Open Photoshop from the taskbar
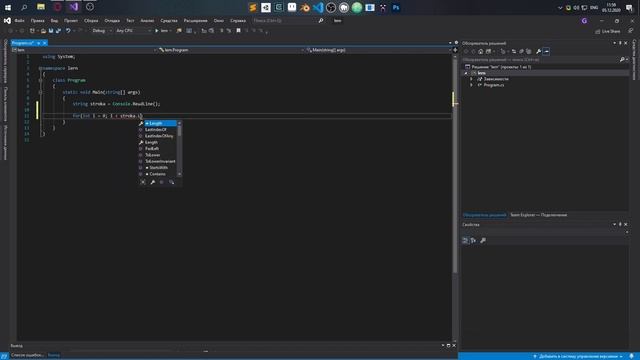This screenshot has height=360, width=640. tap(396, 7)
